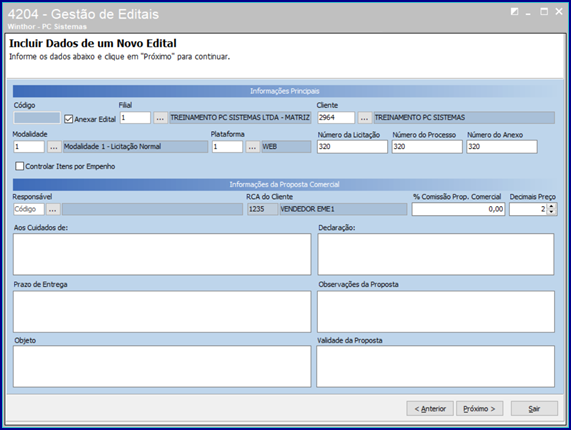The image size is (571, 430).
Task: Click the Plataforma code input field
Action: point(227,147)
